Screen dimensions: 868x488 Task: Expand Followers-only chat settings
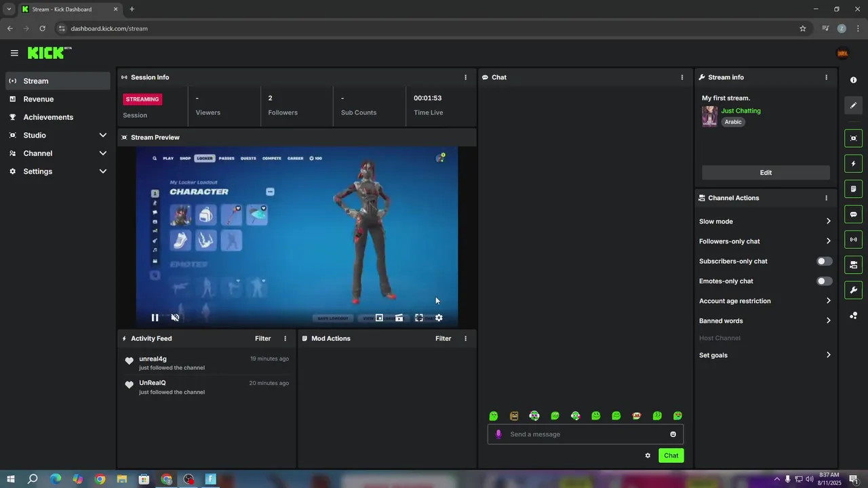[x=766, y=241]
